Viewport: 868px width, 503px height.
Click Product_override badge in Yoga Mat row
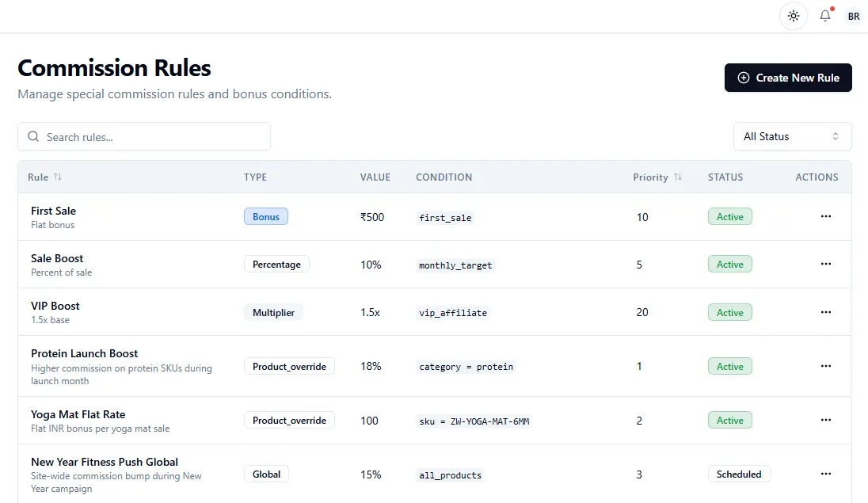coord(289,420)
